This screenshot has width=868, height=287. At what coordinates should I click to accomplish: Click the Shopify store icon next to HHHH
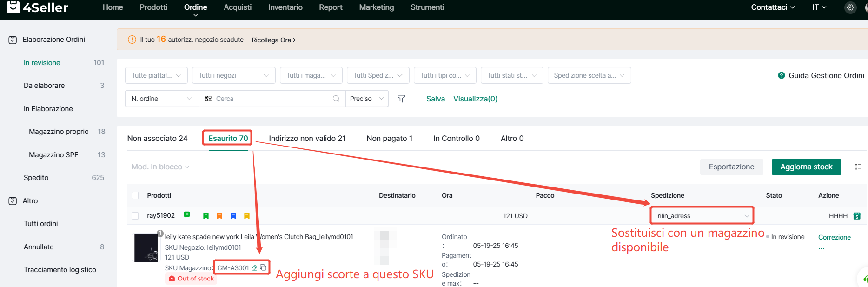(x=857, y=216)
